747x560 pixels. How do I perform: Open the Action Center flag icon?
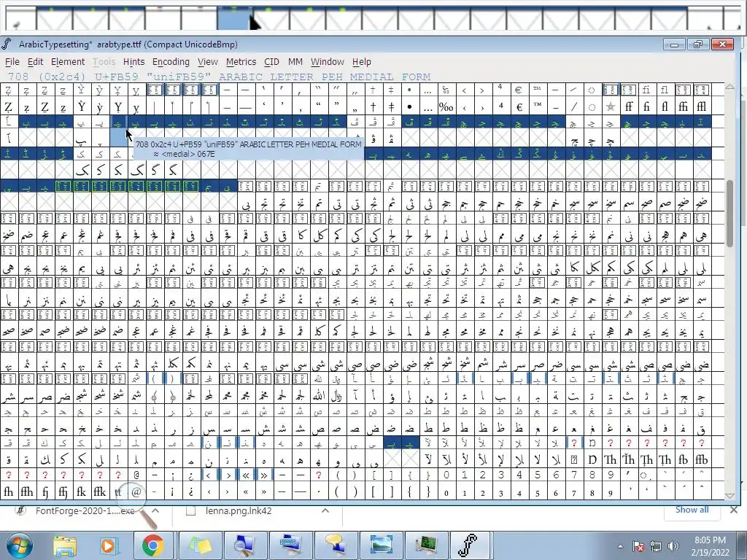638,546
